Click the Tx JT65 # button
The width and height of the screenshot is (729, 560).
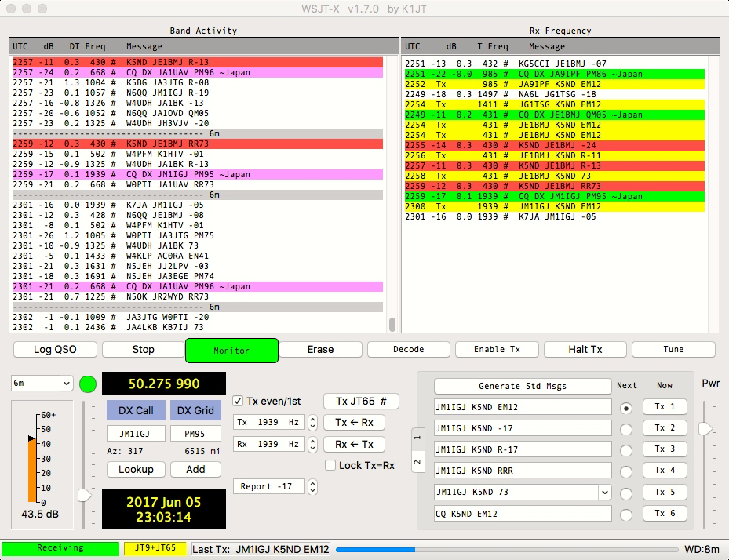pyautogui.click(x=361, y=401)
